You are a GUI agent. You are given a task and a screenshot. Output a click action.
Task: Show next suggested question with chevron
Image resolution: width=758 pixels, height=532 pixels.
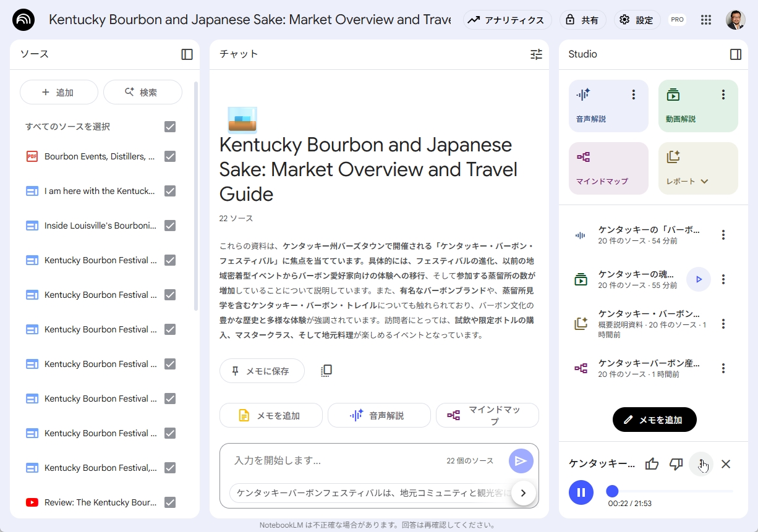point(524,493)
